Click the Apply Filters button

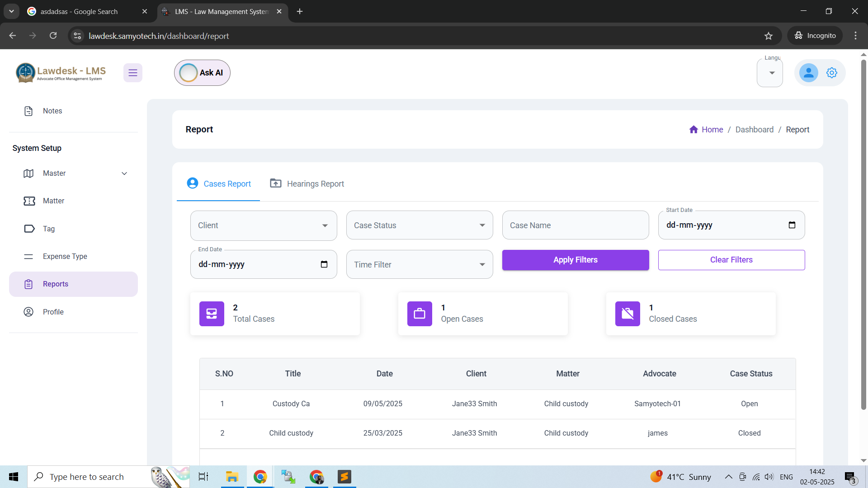pyautogui.click(x=575, y=260)
